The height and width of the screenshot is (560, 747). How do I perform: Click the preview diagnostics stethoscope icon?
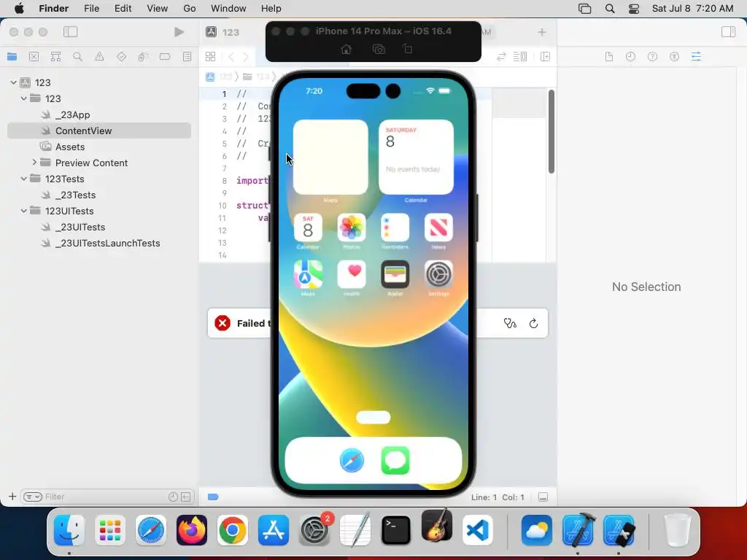510,323
